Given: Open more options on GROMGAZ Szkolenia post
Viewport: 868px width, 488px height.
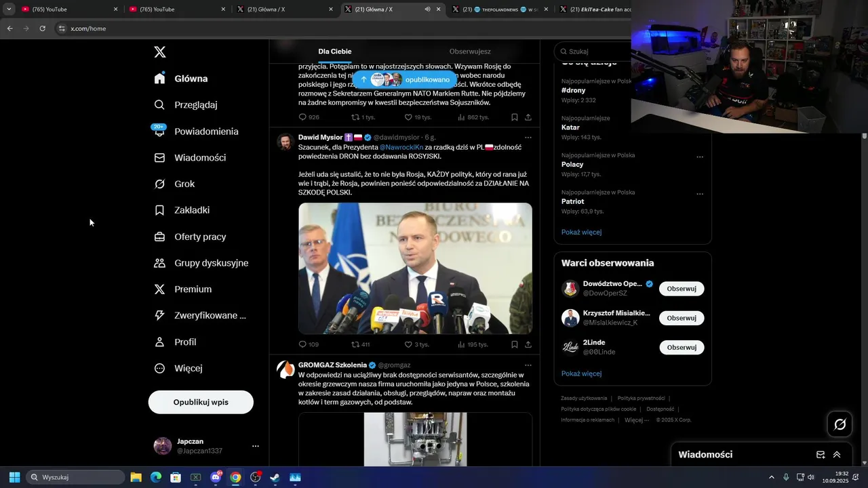Looking at the screenshot, I should click(528, 365).
